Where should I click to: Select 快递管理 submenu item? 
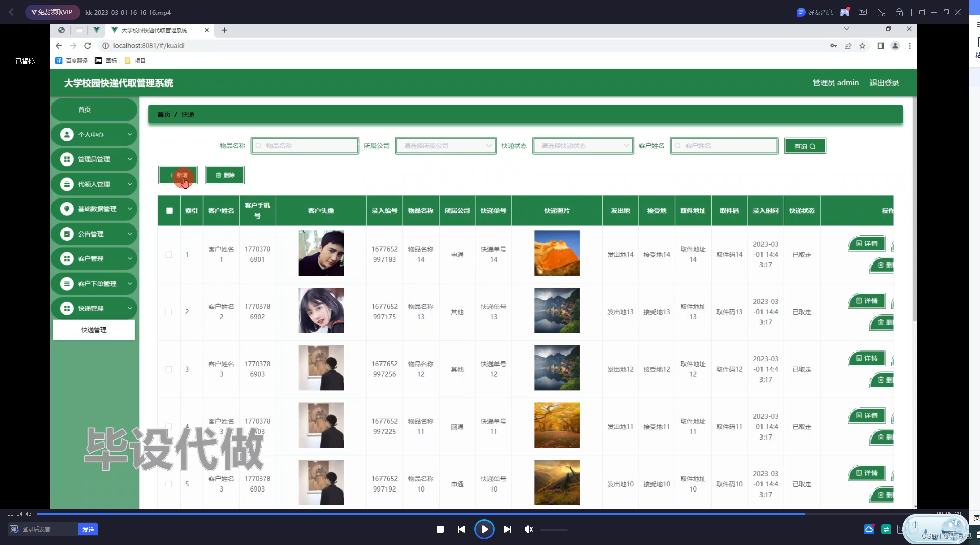coord(94,330)
